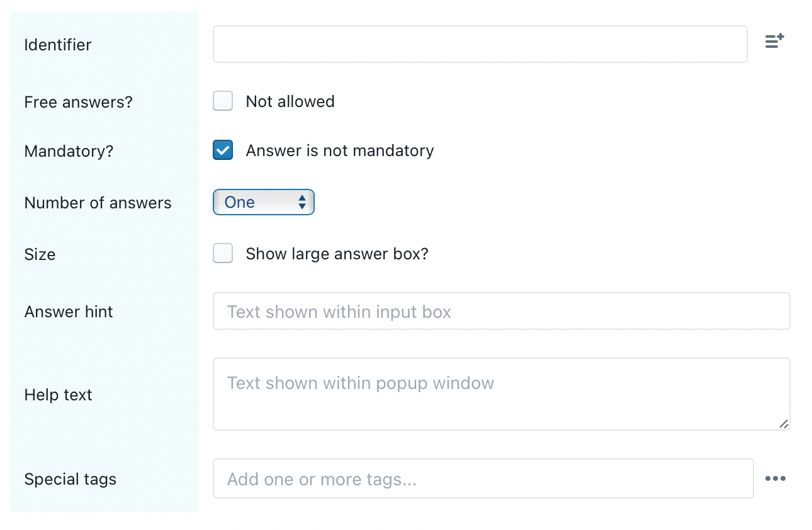Click inside the Help text textarea
The image size is (812, 530).
click(502, 394)
